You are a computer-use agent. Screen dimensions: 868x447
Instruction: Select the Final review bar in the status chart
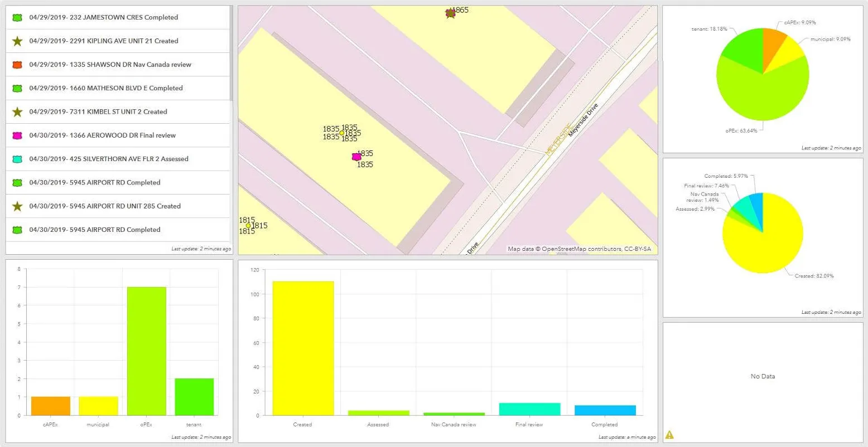(x=529, y=409)
